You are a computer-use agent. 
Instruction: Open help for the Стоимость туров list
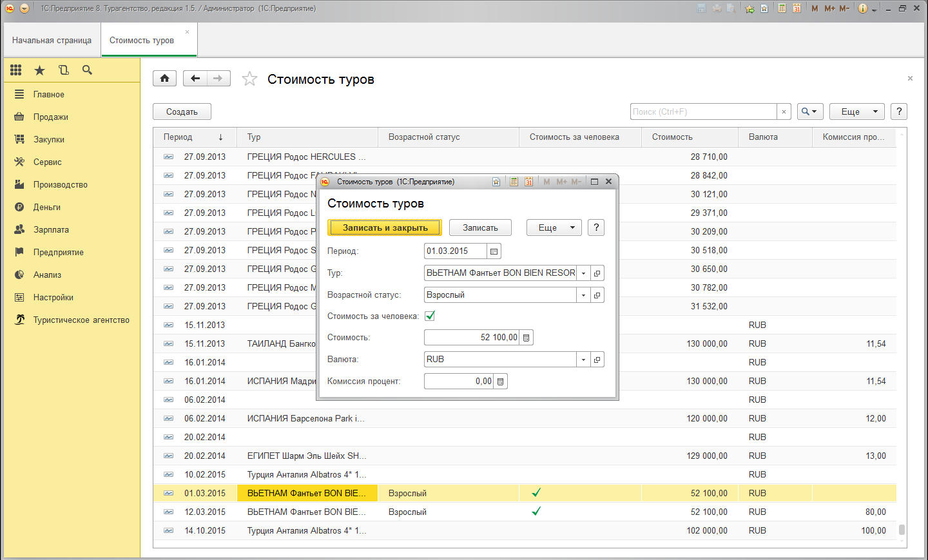899,111
